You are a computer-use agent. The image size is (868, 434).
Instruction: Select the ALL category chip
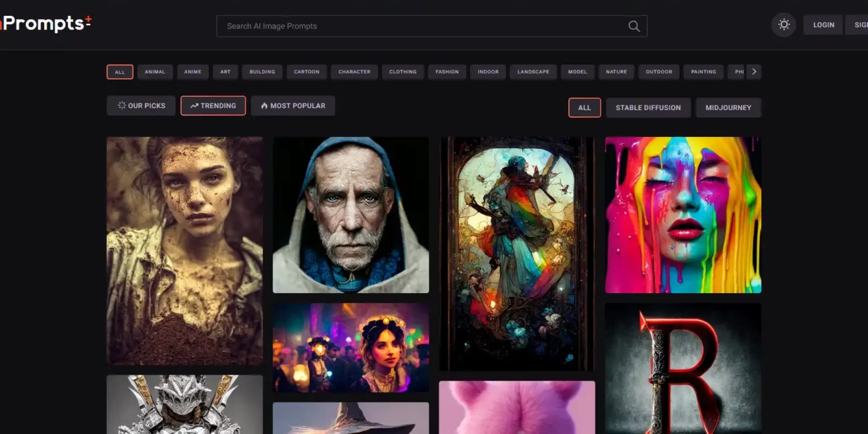(x=120, y=72)
